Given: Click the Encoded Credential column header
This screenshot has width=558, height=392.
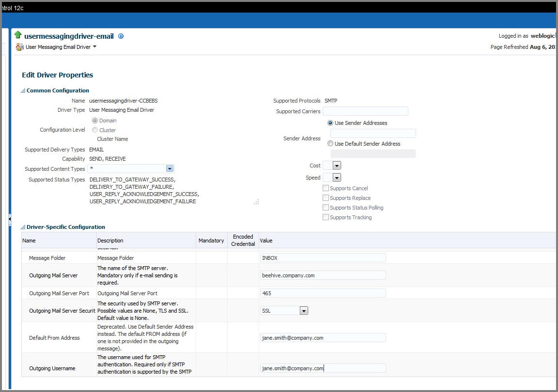Looking at the screenshot, I should tap(243, 240).
